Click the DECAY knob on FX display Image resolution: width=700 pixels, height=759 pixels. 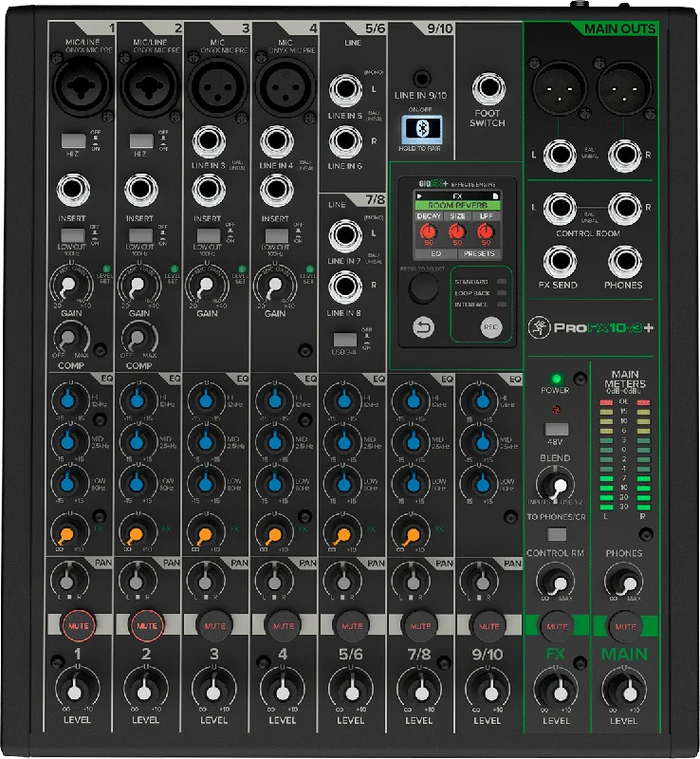click(x=429, y=231)
